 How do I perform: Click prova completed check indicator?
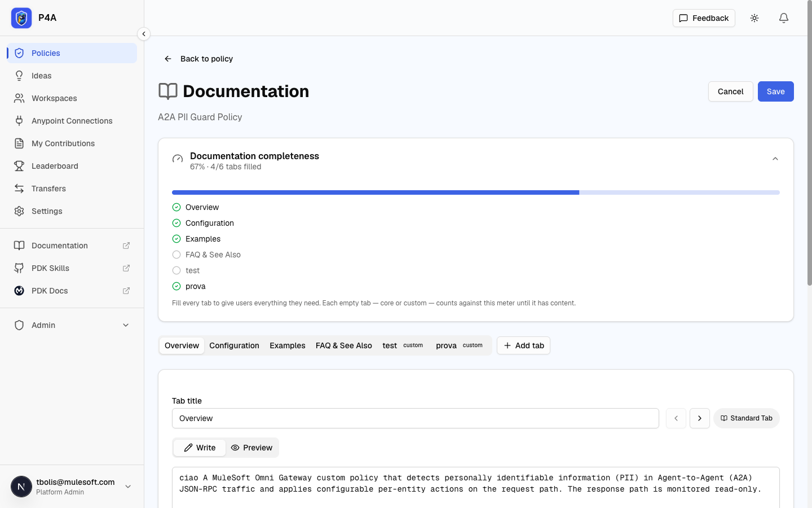tap(176, 286)
